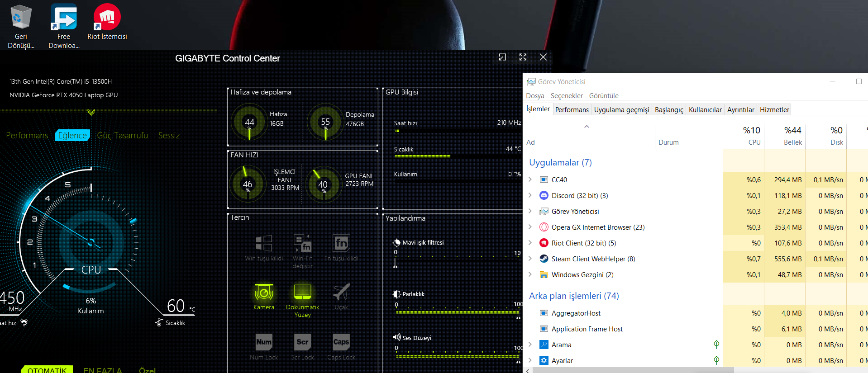Image resolution: width=868 pixels, height=373 pixels.
Task: Click the Steam Client WebHelper icon
Action: 544,259
